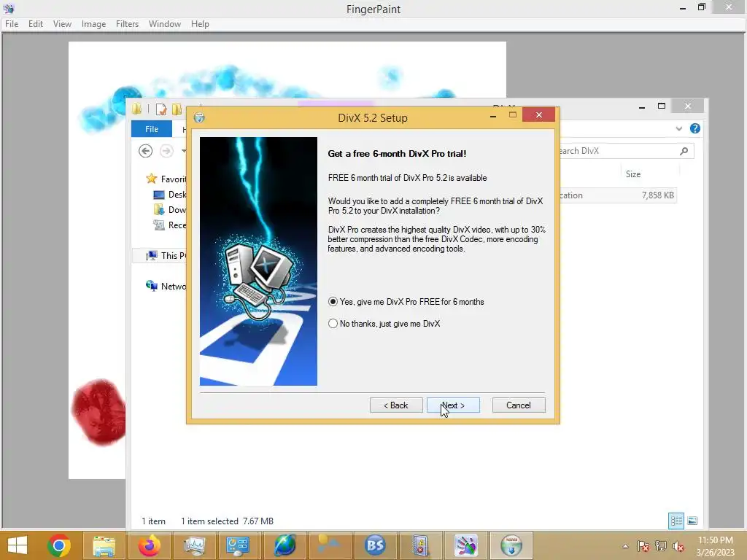Open the Windows Start button
Screen dimensions: 747x560
(18, 545)
